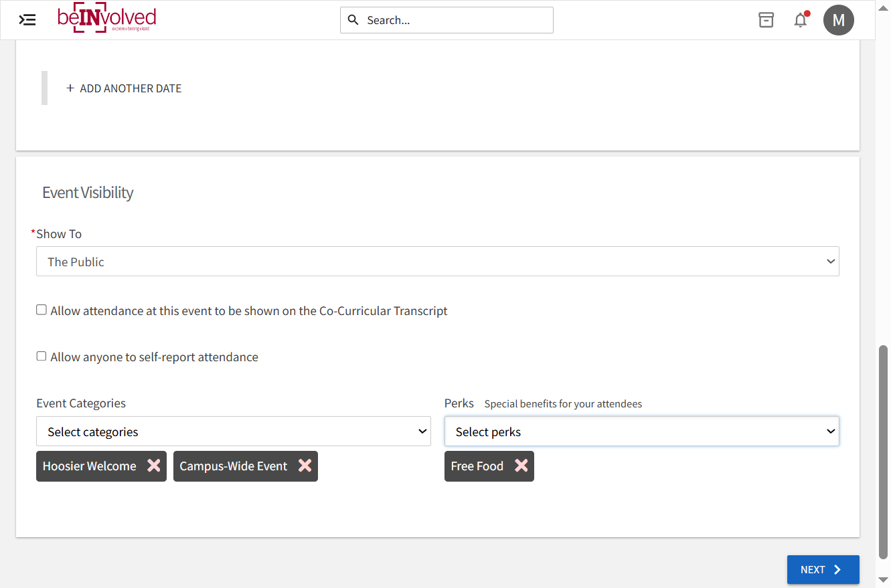
Task: Click the search magnifier icon
Action: tap(353, 20)
